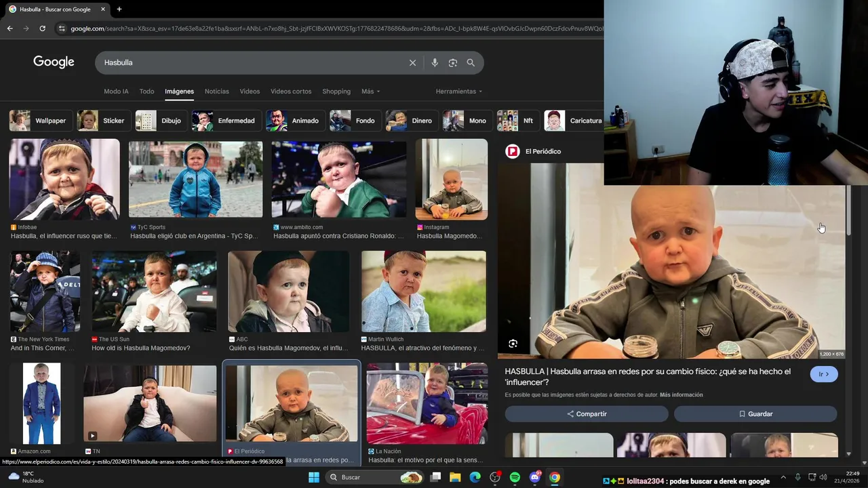Viewport: 868px width, 488px height.
Task: Open weather widget showing 18°C
Action: pos(26,477)
